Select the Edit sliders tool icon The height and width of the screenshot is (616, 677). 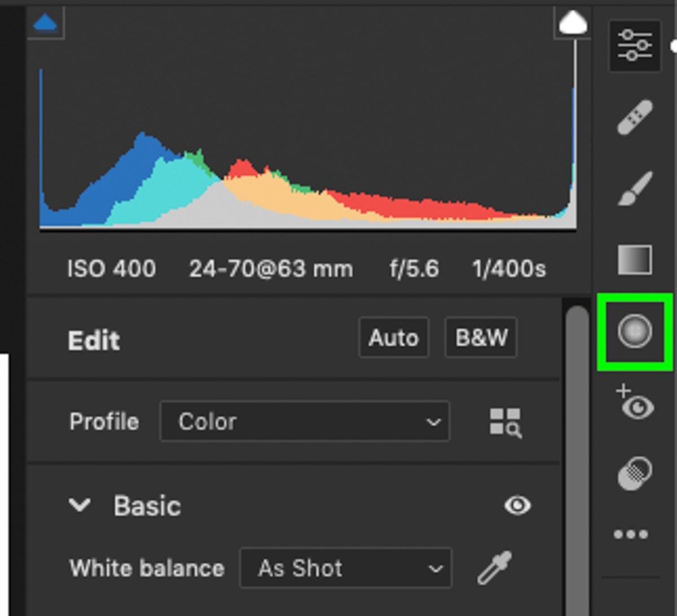(x=635, y=46)
